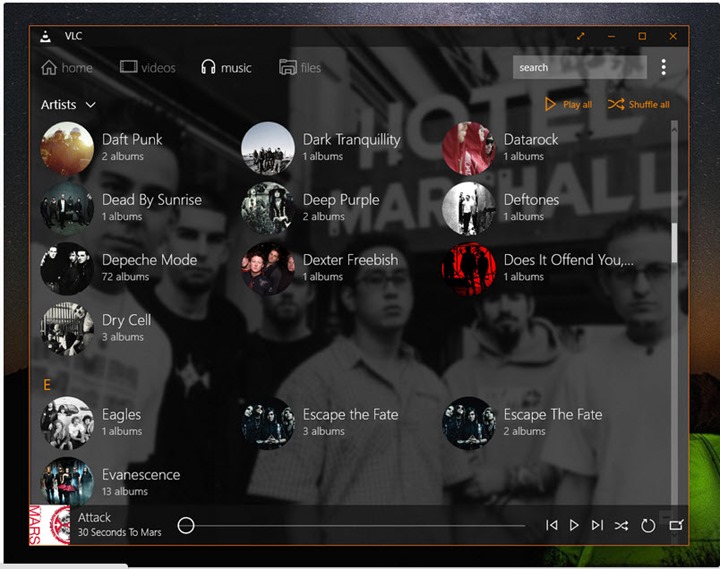Toggle the compact view arrow icon in title bar
720x569 pixels.
[580, 36]
